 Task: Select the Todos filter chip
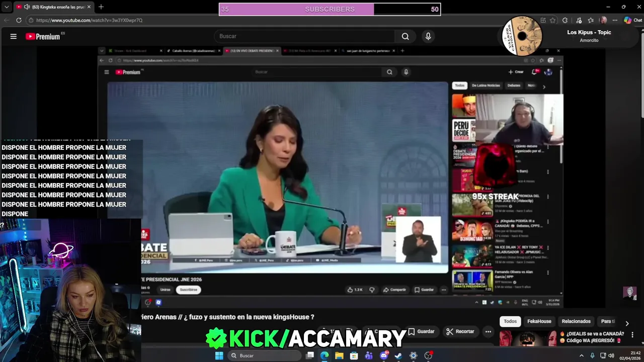pyautogui.click(x=510, y=321)
